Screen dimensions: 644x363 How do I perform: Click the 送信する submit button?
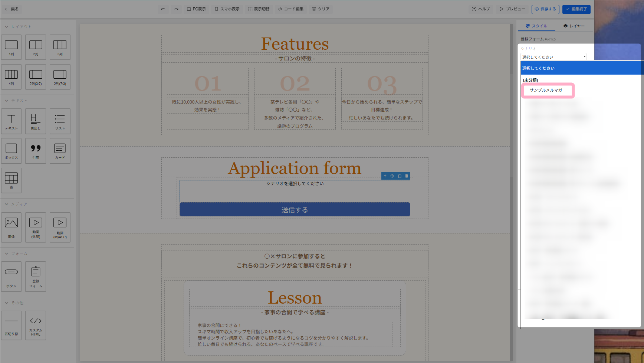point(295,210)
